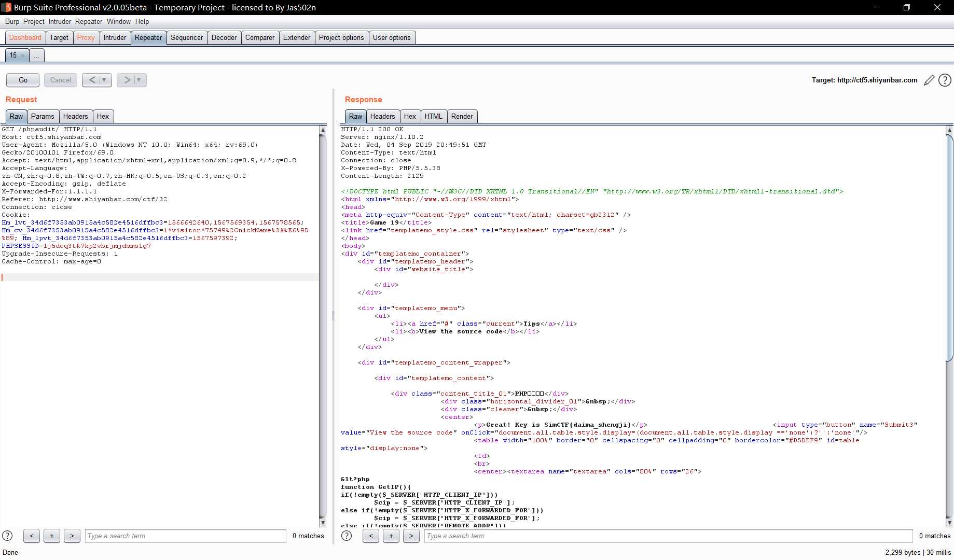Switch to the Intruder tool tab
Viewport: 954px width, 560px height.
[x=115, y=37]
